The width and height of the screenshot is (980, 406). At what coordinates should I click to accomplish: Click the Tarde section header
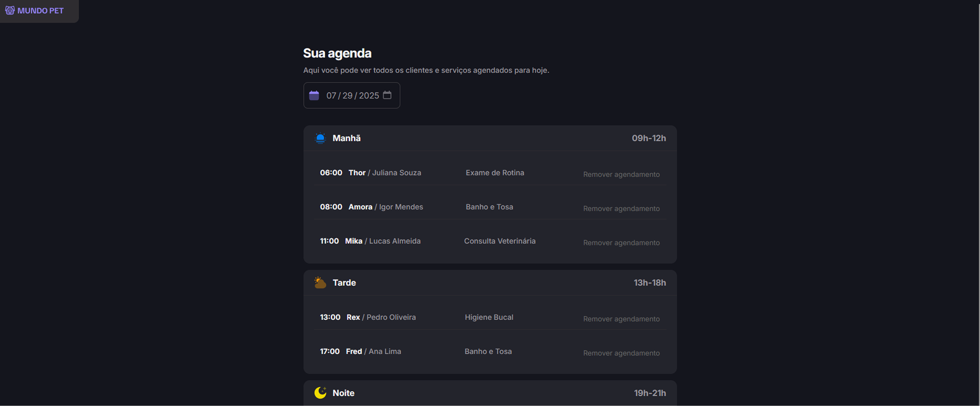pyautogui.click(x=490, y=282)
